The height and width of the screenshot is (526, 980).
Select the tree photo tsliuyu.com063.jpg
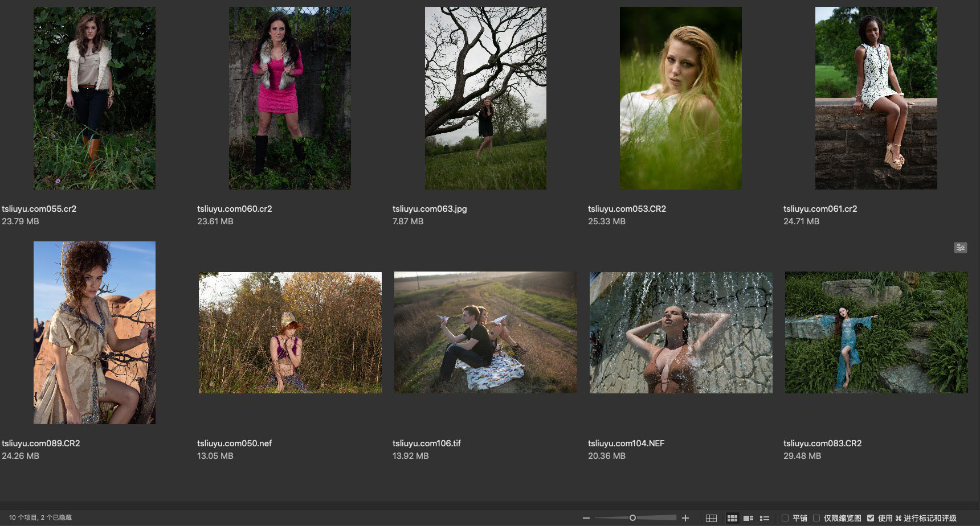[485, 98]
